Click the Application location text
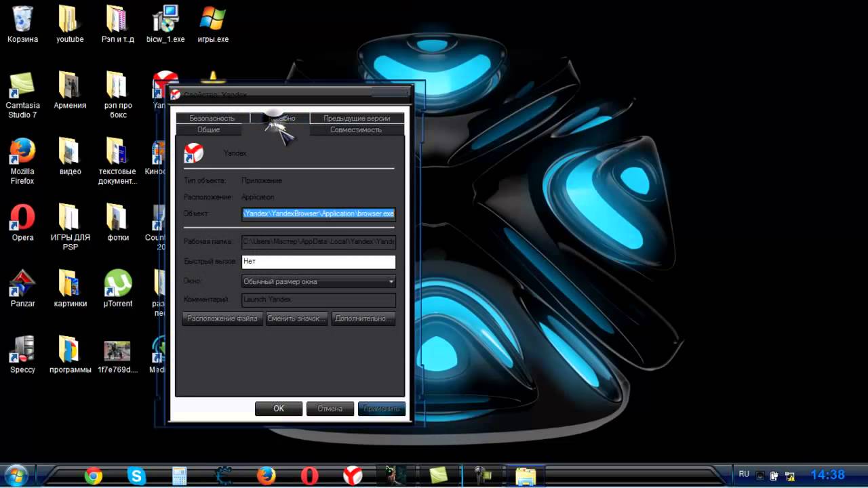868x488 pixels. tap(258, 197)
